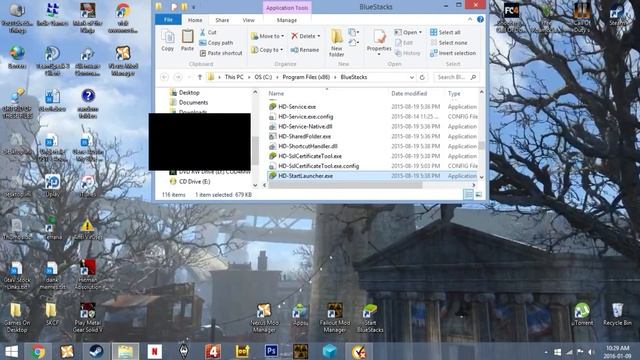Open Chrome from the taskbar
Screen dimensions: 640x360
[38, 351]
